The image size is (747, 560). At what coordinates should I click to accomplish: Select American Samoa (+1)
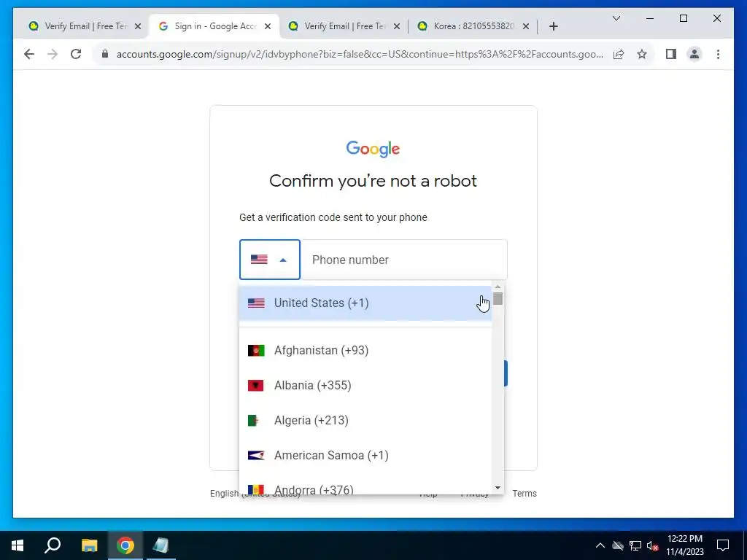[365, 455]
